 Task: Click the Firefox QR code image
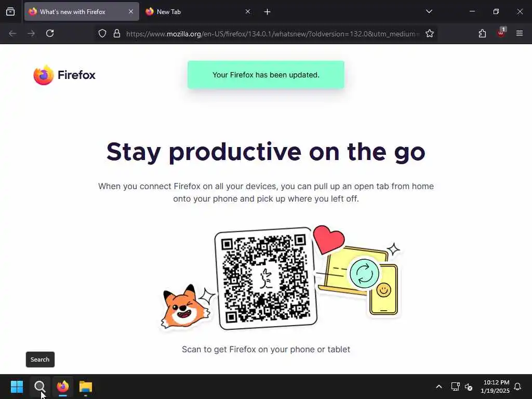click(266, 278)
